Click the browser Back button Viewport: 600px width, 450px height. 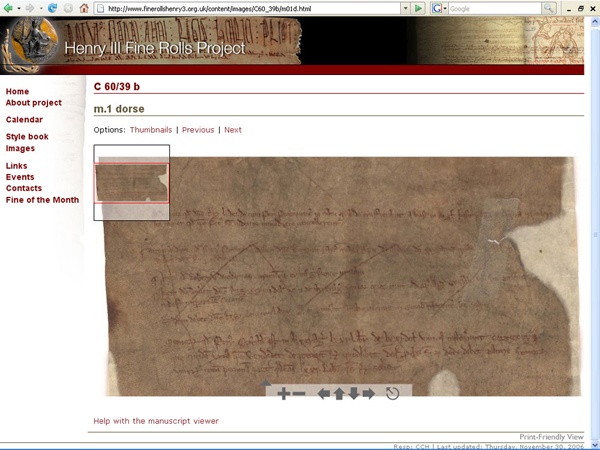(10, 8)
